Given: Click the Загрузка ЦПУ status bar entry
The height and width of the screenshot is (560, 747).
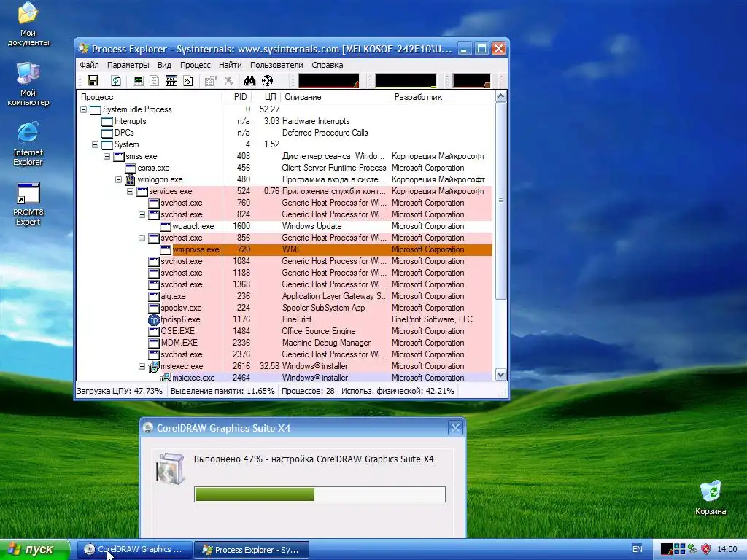Looking at the screenshot, I should coord(120,391).
